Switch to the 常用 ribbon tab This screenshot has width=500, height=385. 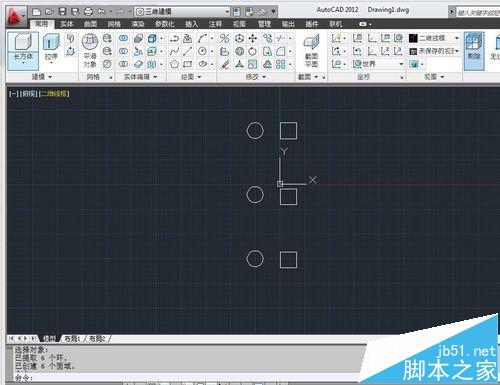42,24
